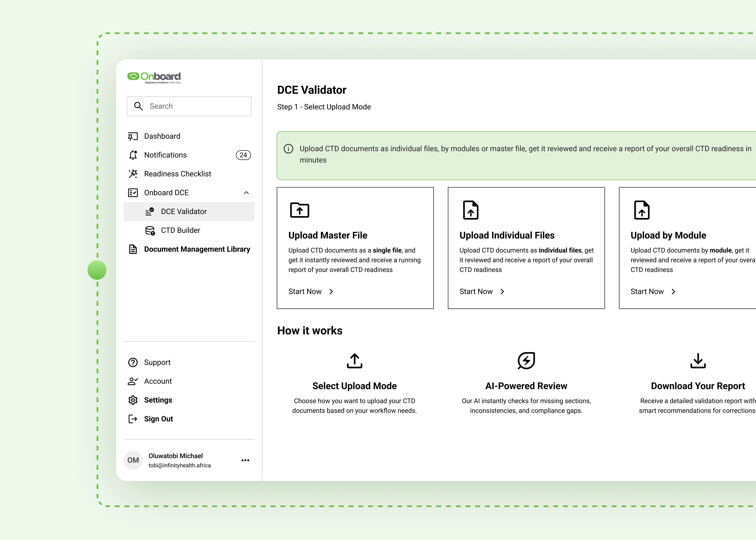Click the Onboard logo
756x540 pixels.
[154, 78]
